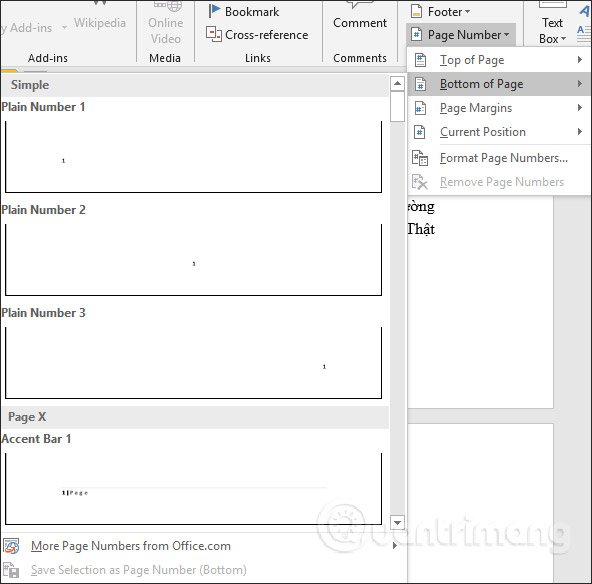Click the Format Page Numbers icon
The height and width of the screenshot is (584, 592).
coord(420,158)
